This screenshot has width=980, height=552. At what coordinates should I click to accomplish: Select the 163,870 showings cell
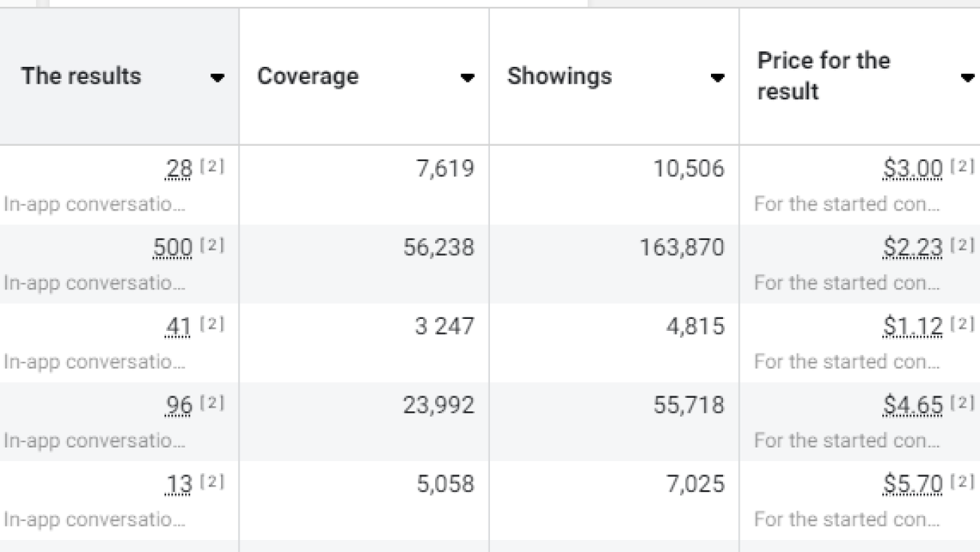coord(682,247)
